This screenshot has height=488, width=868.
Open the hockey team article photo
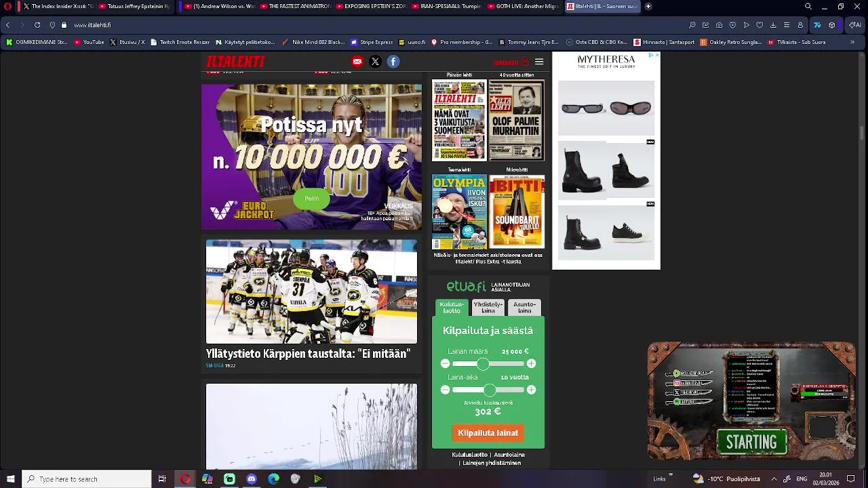click(x=311, y=291)
